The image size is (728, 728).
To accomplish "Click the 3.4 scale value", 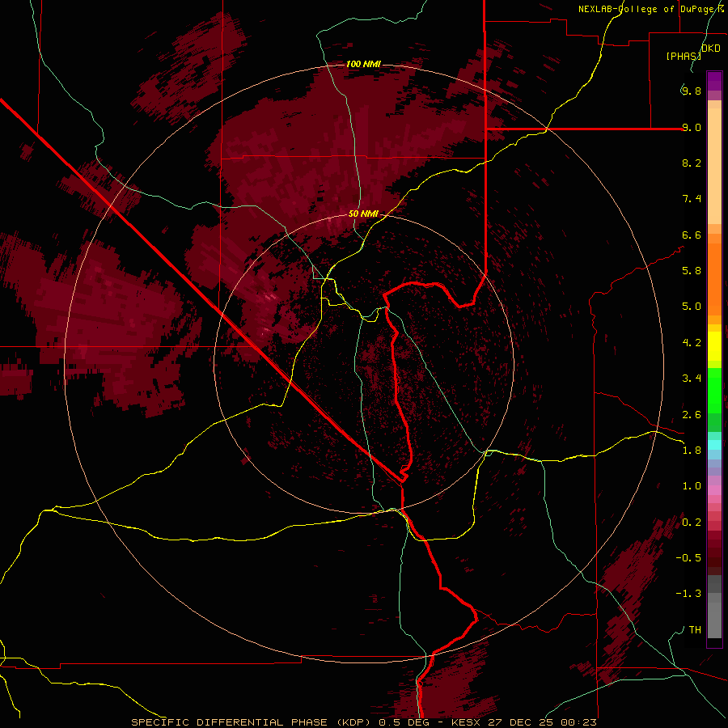I will (x=692, y=379).
